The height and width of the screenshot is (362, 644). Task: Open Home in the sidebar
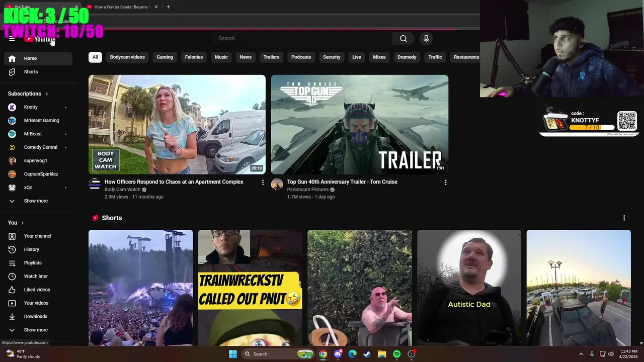pos(38,58)
